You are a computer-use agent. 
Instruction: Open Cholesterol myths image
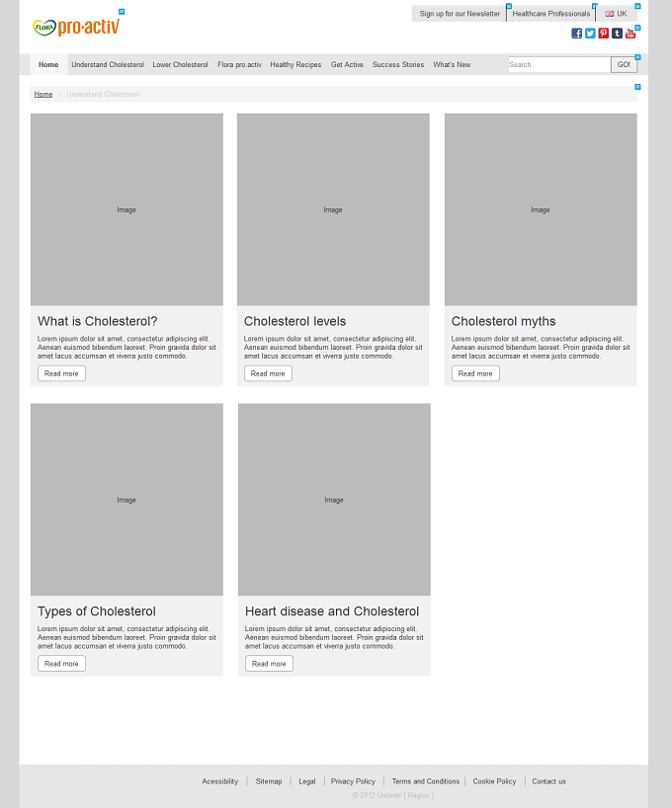[x=541, y=209]
